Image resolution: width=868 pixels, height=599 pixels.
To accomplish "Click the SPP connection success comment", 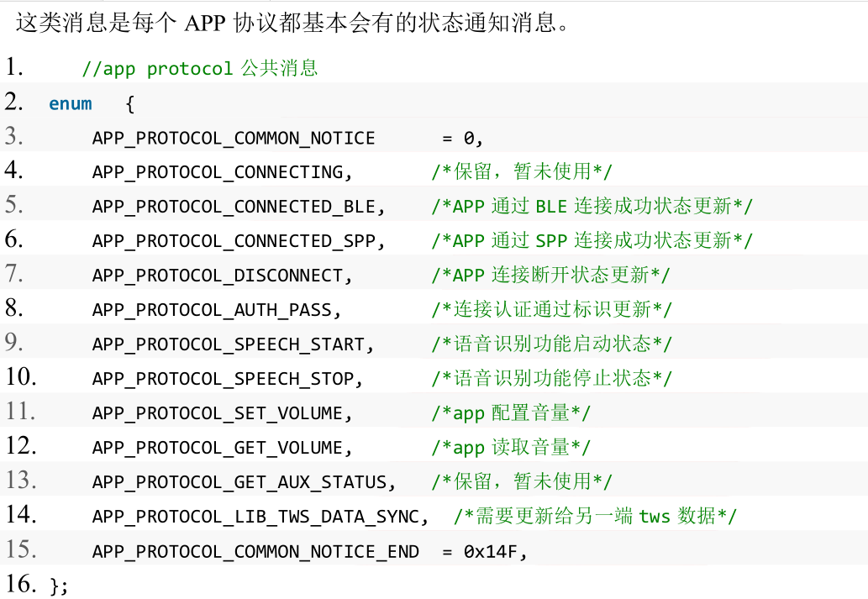I will pos(592,241).
